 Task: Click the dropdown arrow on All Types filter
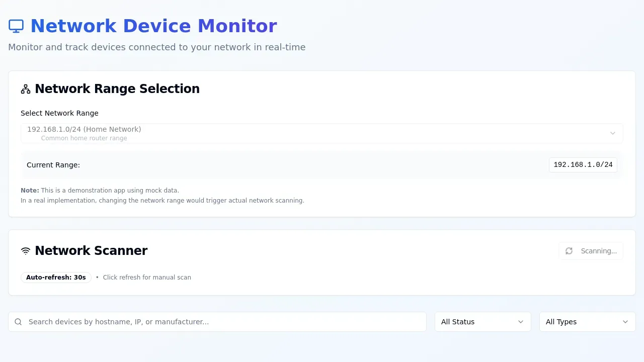click(x=625, y=322)
